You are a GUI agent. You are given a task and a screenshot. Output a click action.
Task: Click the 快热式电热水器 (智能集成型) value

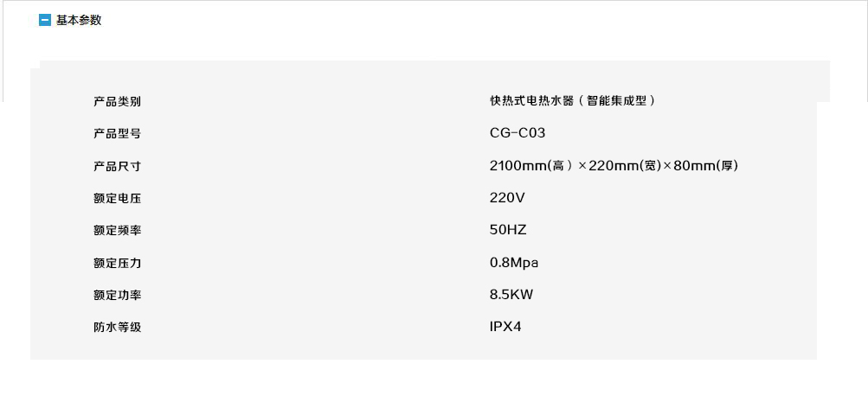(x=572, y=100)
